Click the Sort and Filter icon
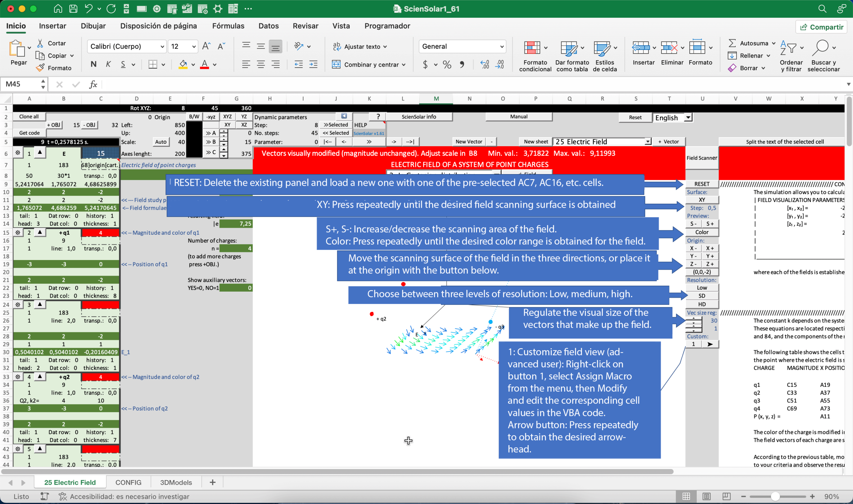The width and height of the screenshot is (853, 504). click(788, 48)
